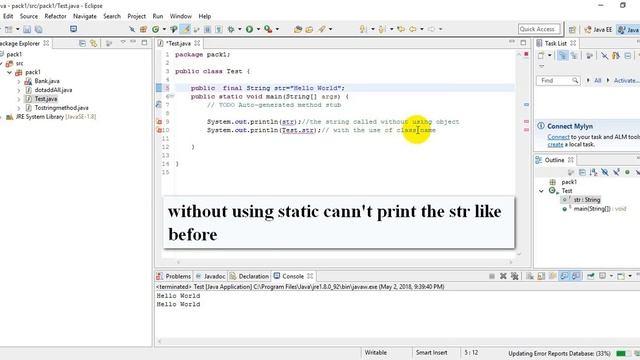Toggle Hide Non-Public Members green dot icon
Viewport: 640px width, 360px height.
pyautogui.click(x=627, y=172)
